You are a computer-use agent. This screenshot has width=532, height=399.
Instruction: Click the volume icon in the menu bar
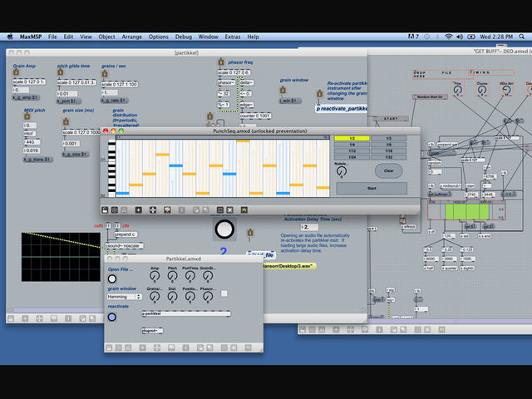pos(460,37)
